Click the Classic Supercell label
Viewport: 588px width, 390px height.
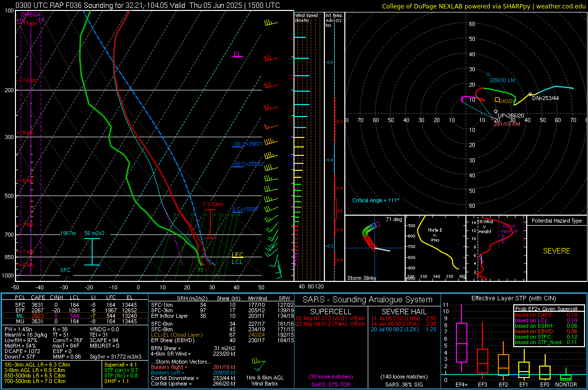click(x=509, y=229)
